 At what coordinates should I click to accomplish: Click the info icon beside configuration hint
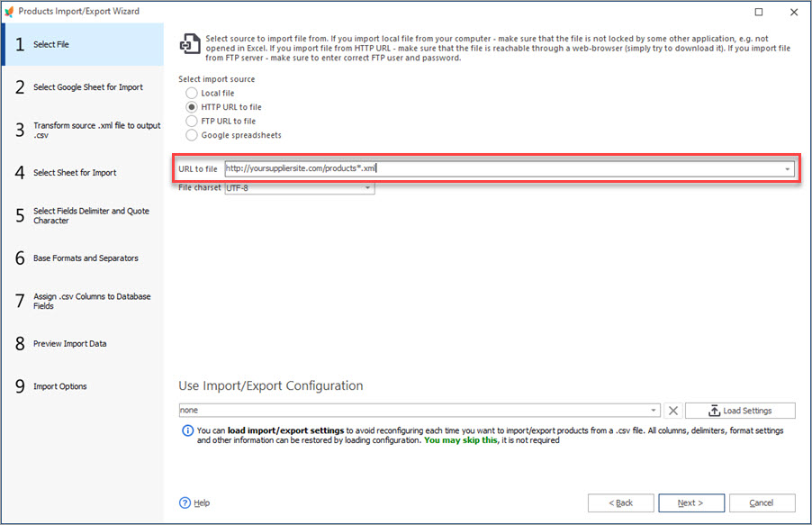tap(187, 430)
